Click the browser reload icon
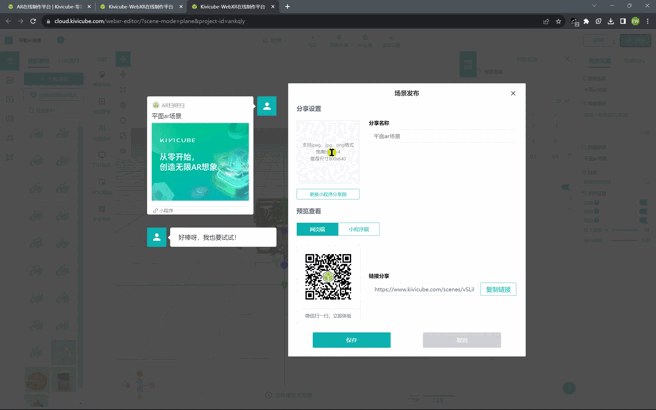Viewport: 656px width, 410px height. [33, 21]
